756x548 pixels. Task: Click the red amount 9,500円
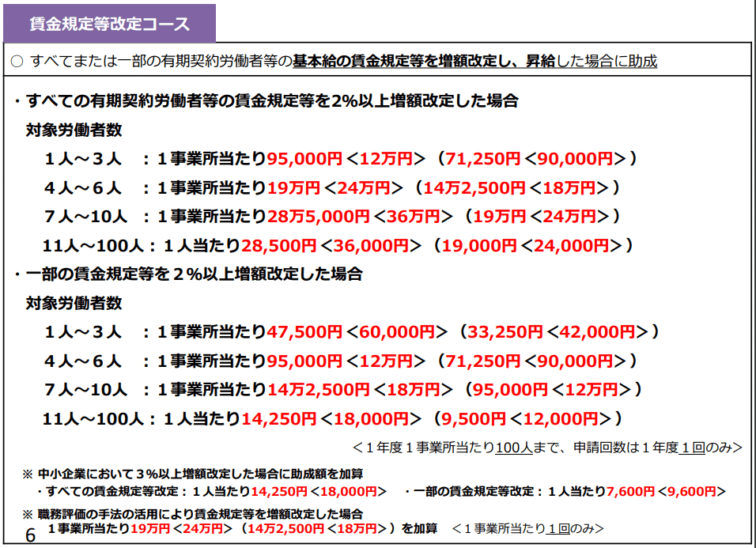(x=474, y=419)
